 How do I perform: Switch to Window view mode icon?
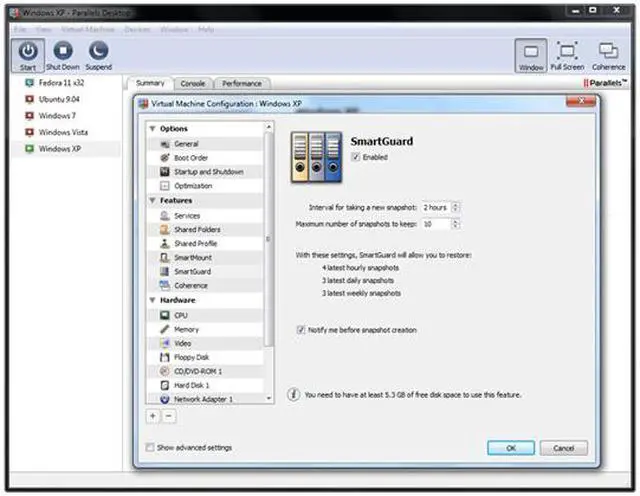click(531, 52)
